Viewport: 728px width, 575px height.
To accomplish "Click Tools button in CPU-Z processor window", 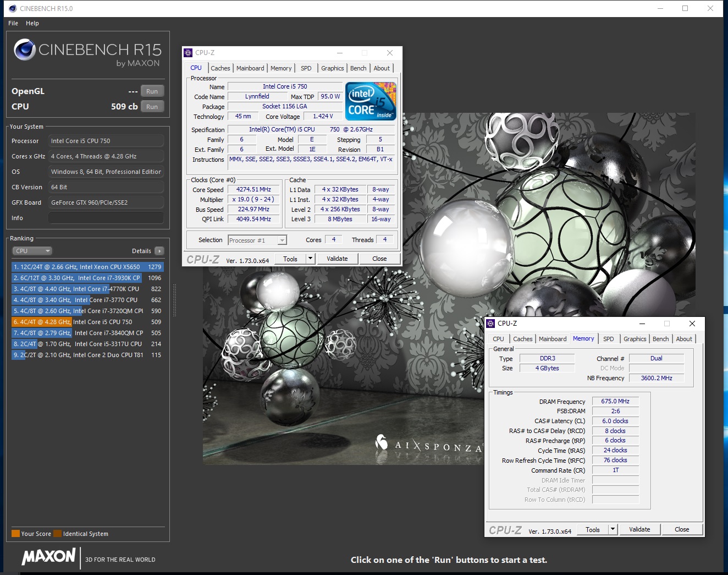I will click(x=290, y=259).
